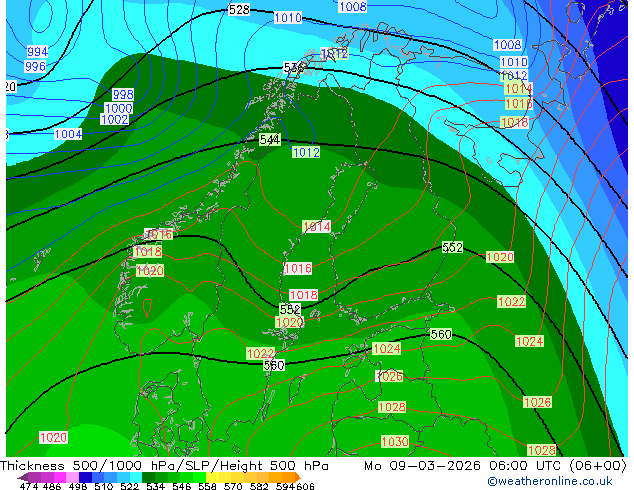The height and width of the screenshot is (490, 634).
Task: Click the 560 label near 1024 on the right
Action: 441,334
